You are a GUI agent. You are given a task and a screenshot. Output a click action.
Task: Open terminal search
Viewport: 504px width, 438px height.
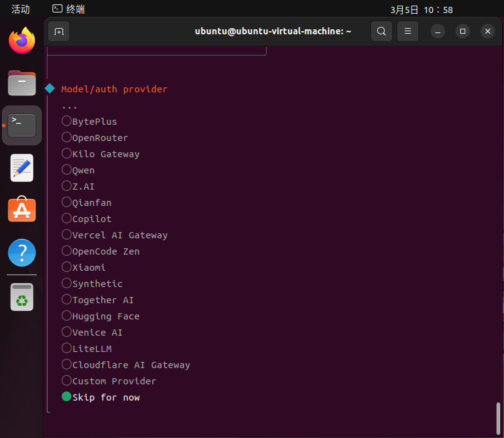point(381,31)
